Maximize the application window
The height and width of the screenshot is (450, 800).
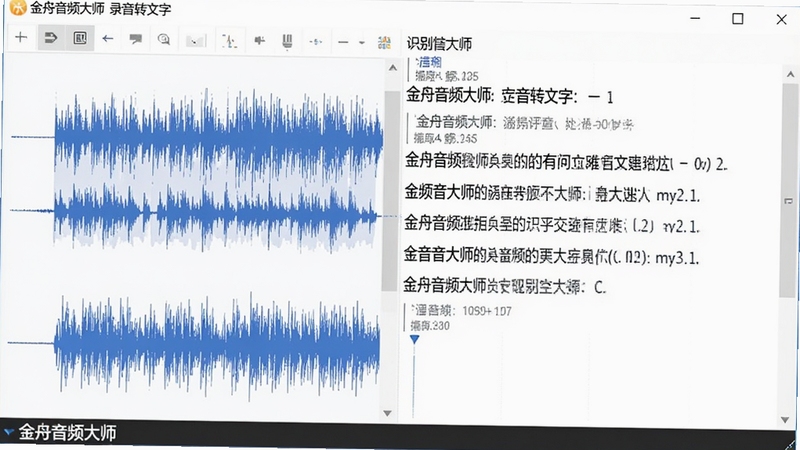[738, 19]
